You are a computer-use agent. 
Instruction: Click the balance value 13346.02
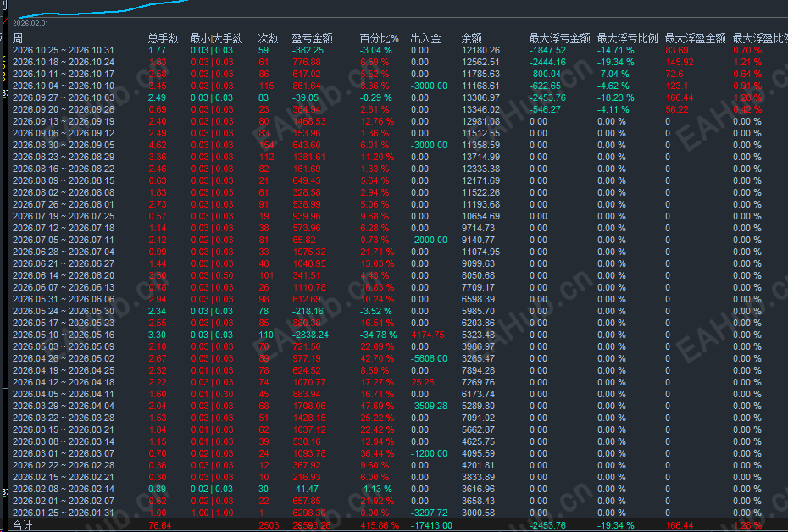(x=481, y=109)
